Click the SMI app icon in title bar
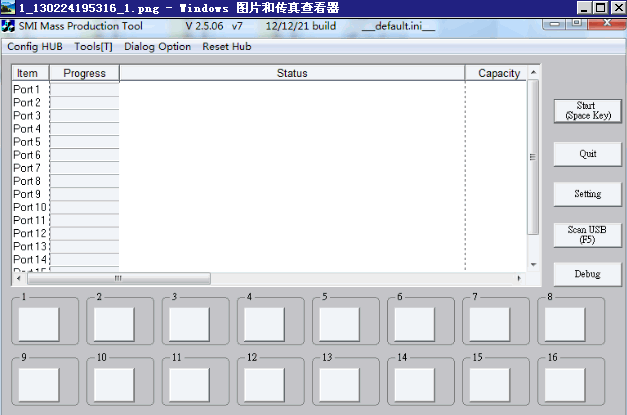 [8, 25]
